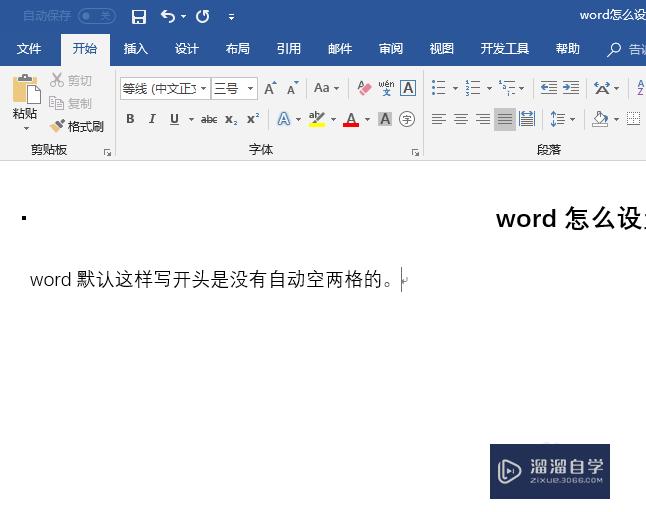Image resolution: width=646 pixels, height=512 pixels.
Task: Click Line and Paragraph Spacing icon
Action: coord(557,119)
